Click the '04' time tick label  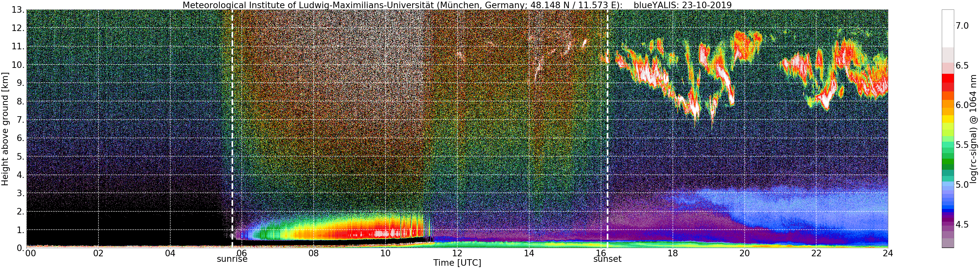pos(170,253)
